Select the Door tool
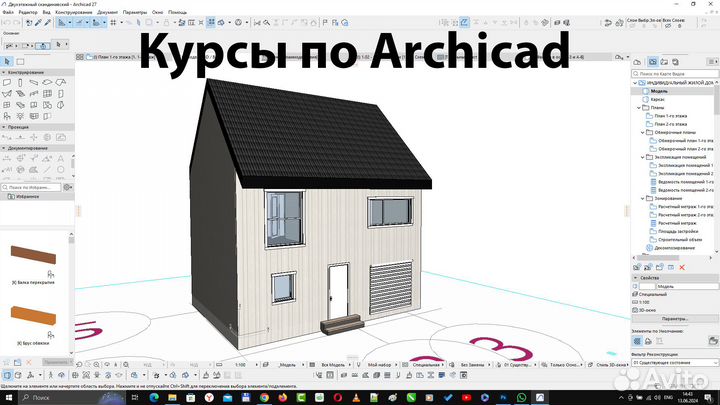The image size is (720, 405). pos(61,94)
